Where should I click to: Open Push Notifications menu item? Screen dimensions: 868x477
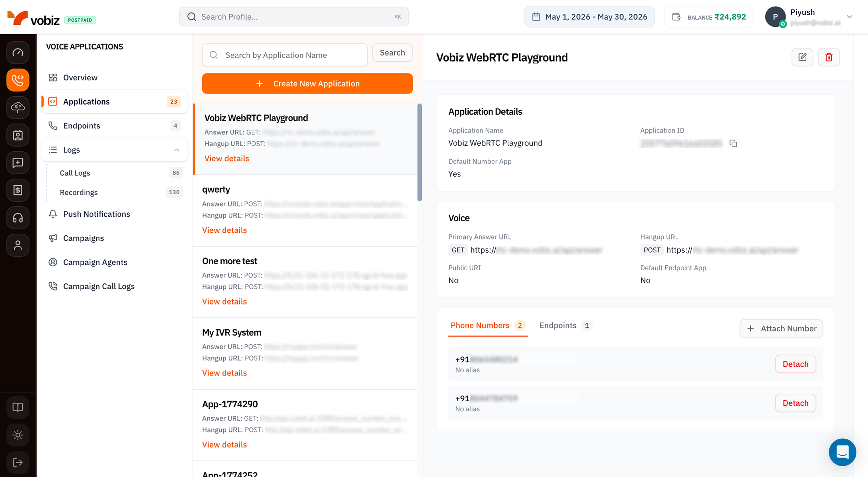[x=115, y=214]
